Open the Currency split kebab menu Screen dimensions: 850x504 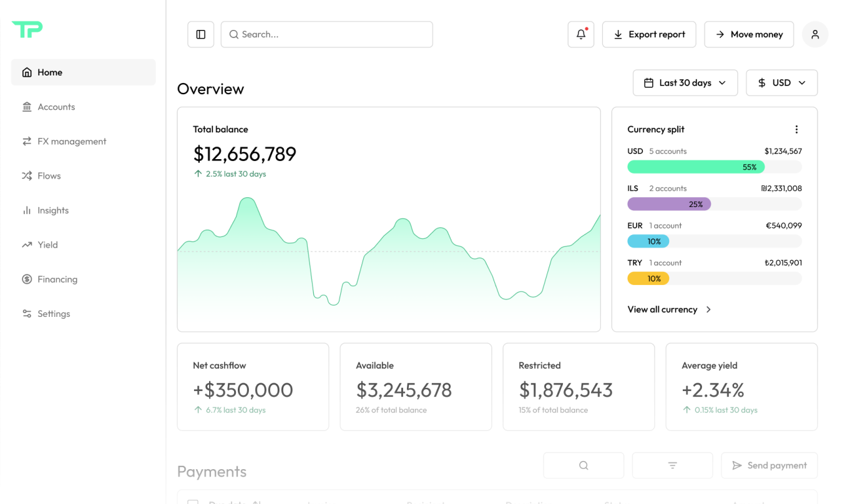pos(796,129)
